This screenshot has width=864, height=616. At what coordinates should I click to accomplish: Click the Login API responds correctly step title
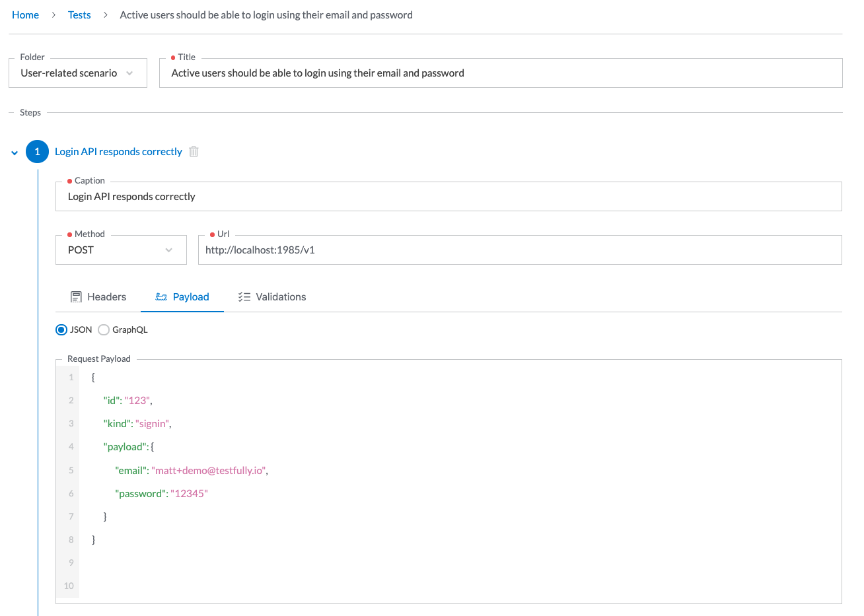point(118,152)
